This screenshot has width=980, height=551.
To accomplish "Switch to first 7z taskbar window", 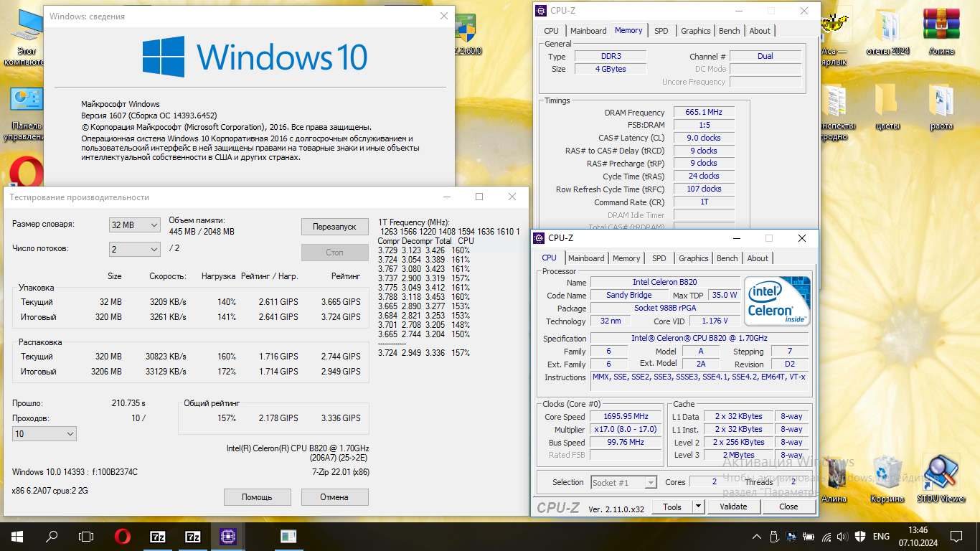I will tap(158, 536).
